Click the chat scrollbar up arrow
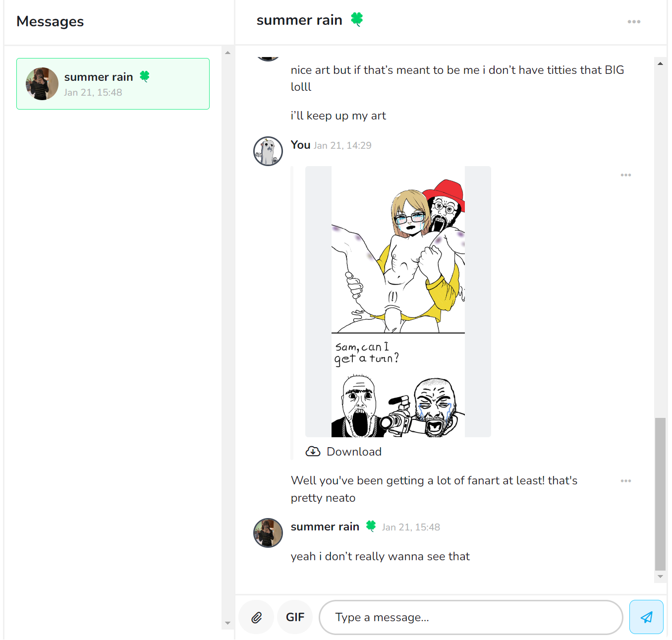This screenshot has width=672, height=640. [x=660, y=63]
